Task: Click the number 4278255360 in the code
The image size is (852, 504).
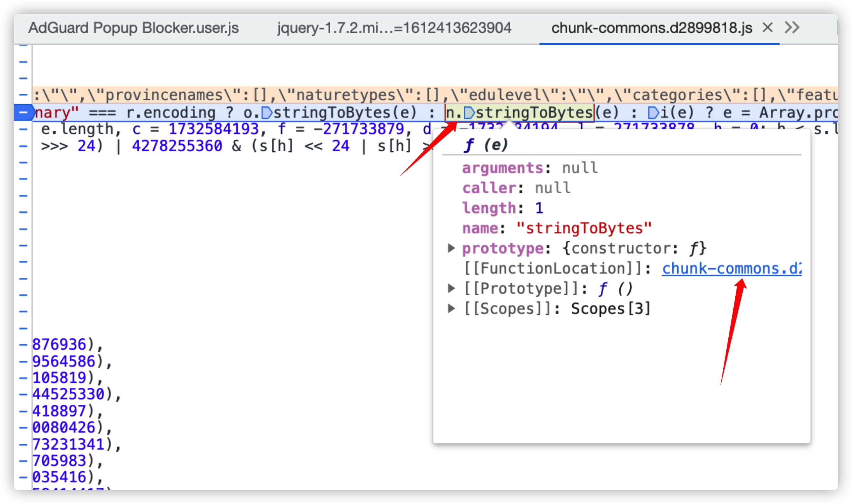Action: [x=177, y=146]
